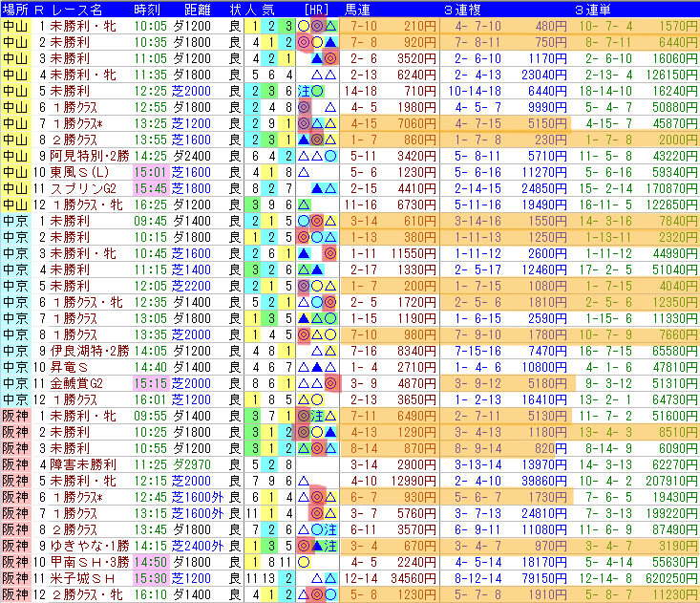Click 芝2400外 distance in ゆきやな row
700x603 pixels.
tap(198, 546)
